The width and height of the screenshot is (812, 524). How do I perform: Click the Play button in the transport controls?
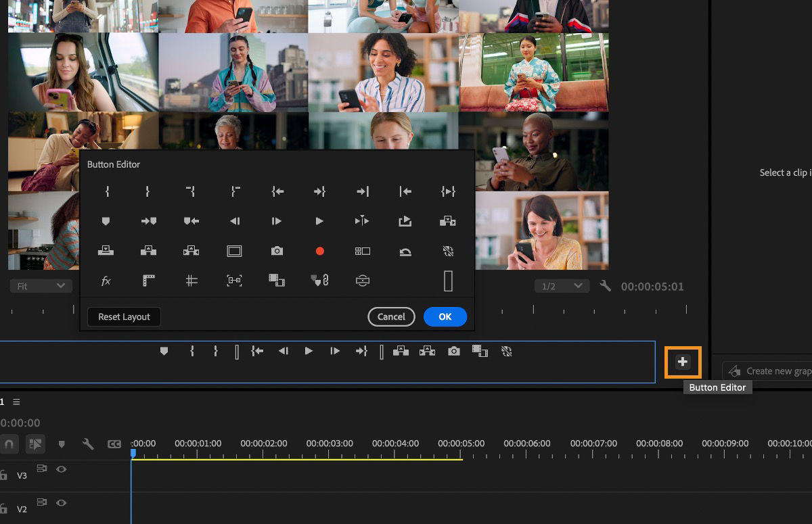pyautogui.click(x=309, y=351)
